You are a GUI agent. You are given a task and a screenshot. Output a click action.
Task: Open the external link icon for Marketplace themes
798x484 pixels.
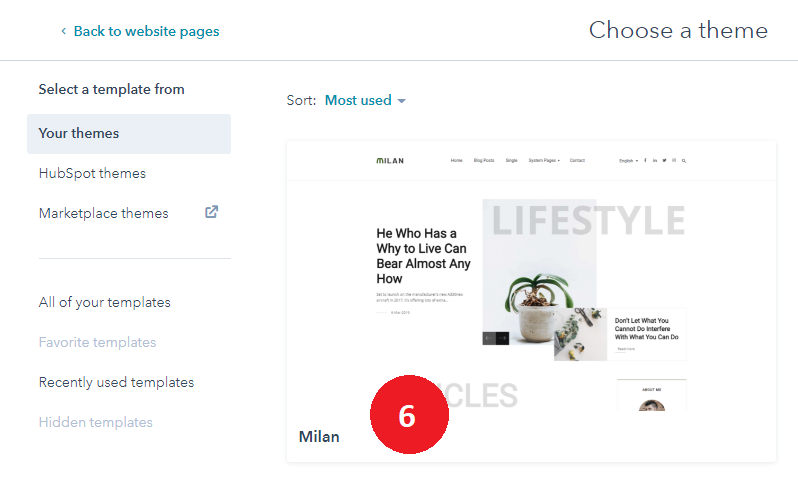coord(211,212)
